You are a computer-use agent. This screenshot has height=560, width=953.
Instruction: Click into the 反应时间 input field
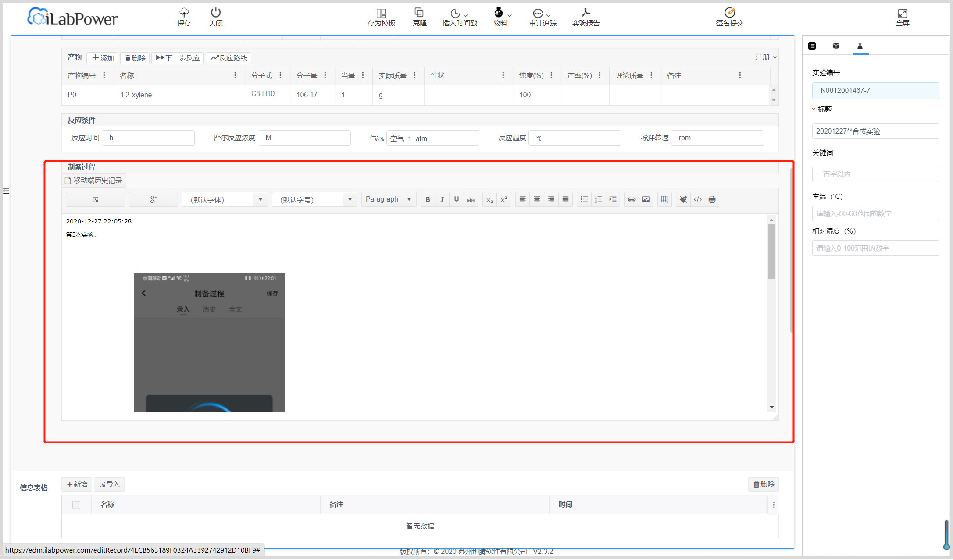[x=148, y=138]
